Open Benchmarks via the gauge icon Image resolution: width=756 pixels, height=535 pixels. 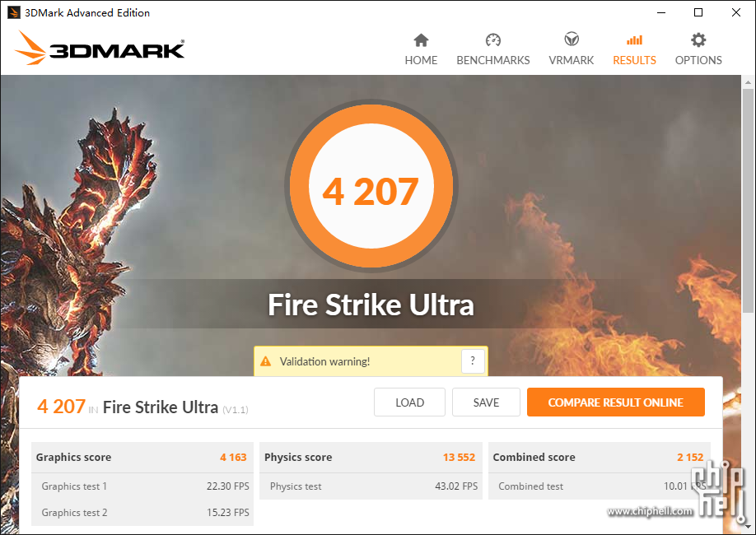(x=492, y=40)
